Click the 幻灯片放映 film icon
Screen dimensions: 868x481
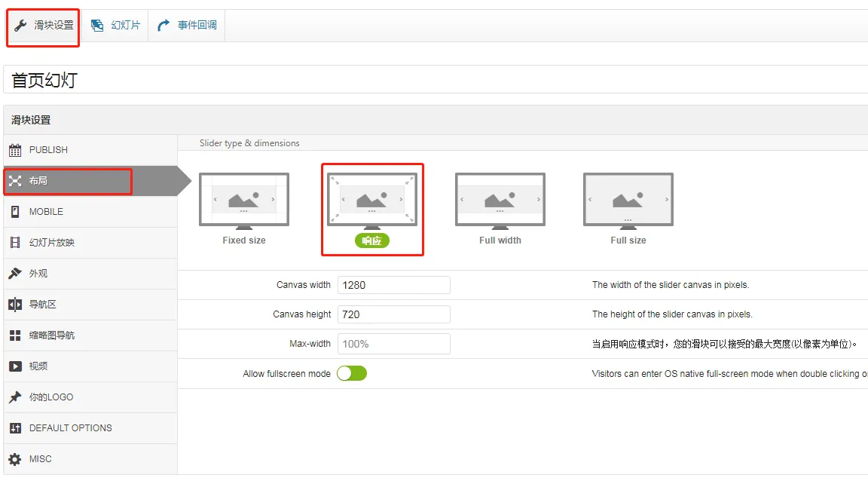click(x=15, y=243)
